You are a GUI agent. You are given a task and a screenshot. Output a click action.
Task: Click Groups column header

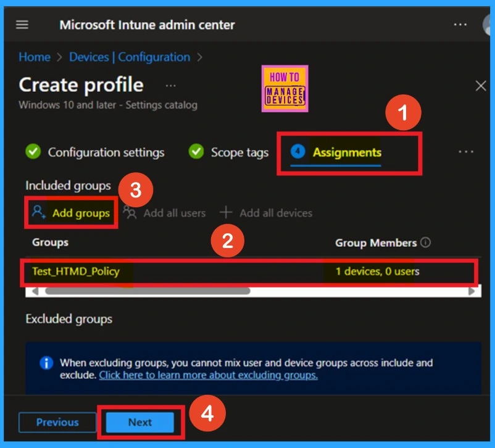[50, 243]
